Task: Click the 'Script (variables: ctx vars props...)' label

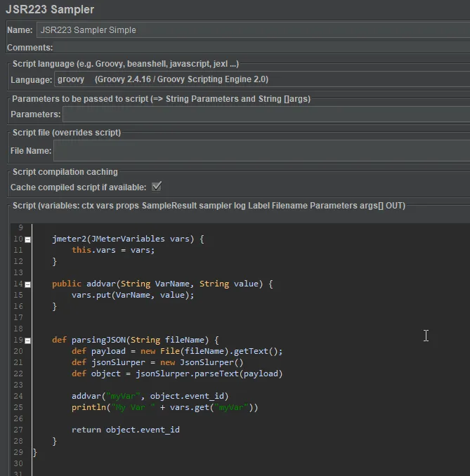Action: [x=209, y=206]
